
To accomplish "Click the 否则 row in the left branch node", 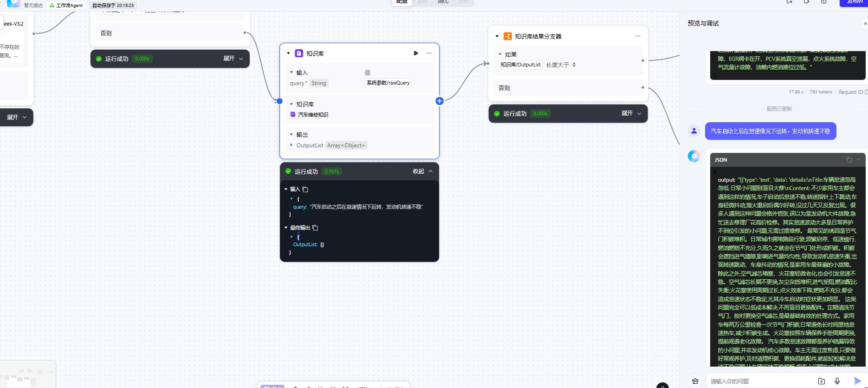I will click(x=170, y=33).
